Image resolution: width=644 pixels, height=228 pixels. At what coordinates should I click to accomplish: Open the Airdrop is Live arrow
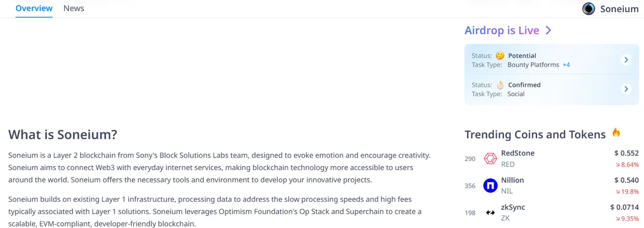point(548,30)
